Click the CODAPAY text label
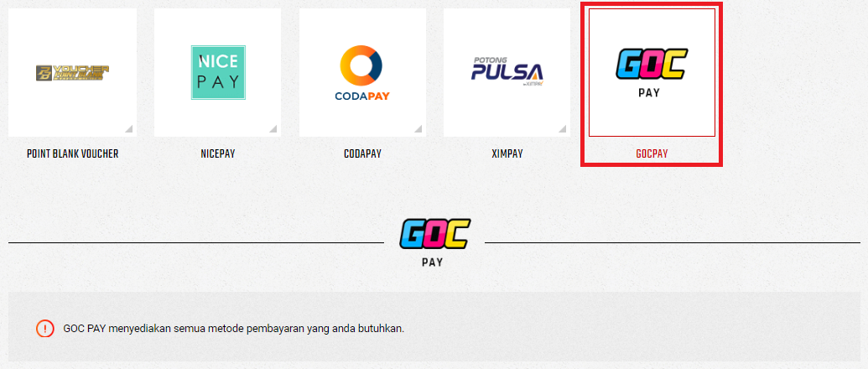This screenshot has width=868, height=369. (x=362, y=153)
